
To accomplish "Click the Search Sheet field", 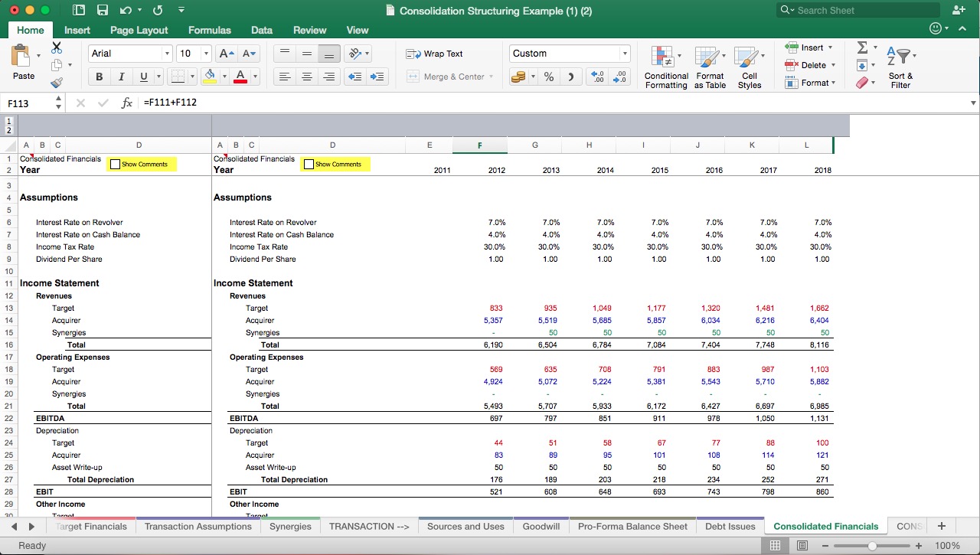I will pyautogui.click(x=857, y=10).
